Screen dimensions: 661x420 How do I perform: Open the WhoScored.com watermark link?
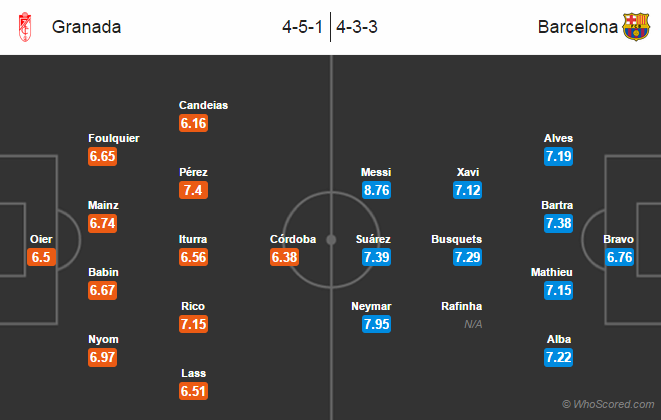tap(609, 404)
